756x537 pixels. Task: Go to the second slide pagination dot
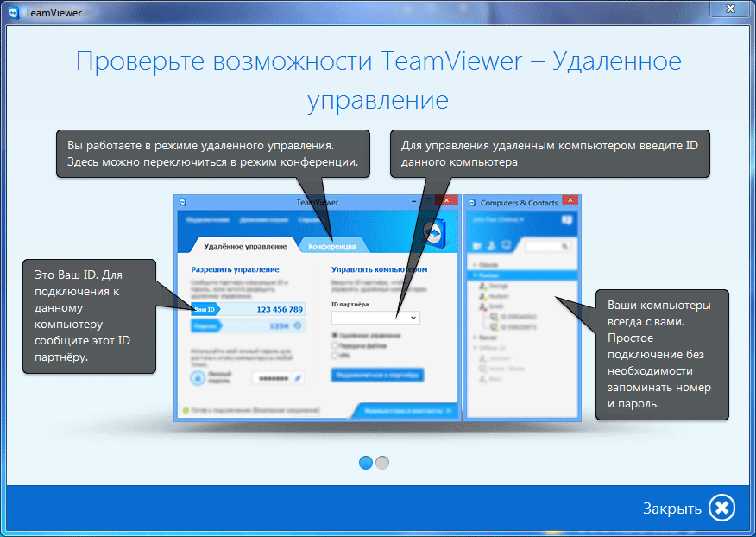382,463
